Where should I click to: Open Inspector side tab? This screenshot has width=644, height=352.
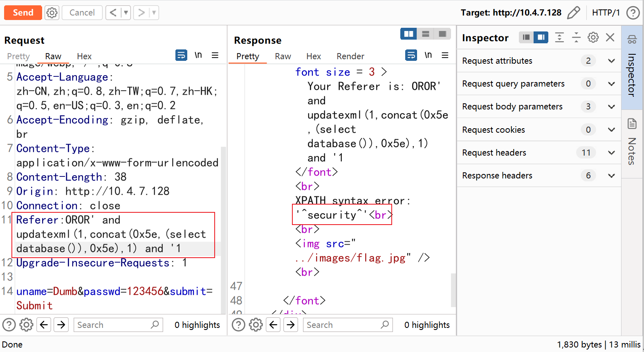point(632,67)
